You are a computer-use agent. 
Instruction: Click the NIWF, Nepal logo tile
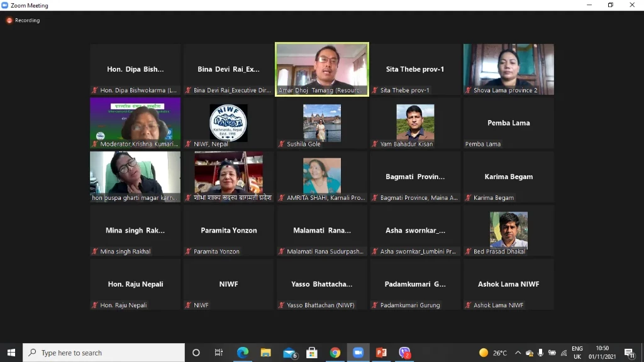[x=228, y=123]
